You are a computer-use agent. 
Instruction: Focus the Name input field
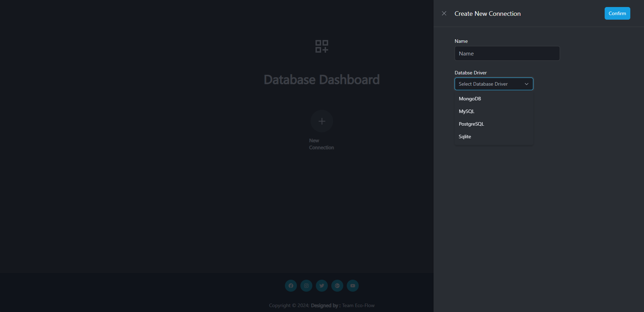click(507, 53)
